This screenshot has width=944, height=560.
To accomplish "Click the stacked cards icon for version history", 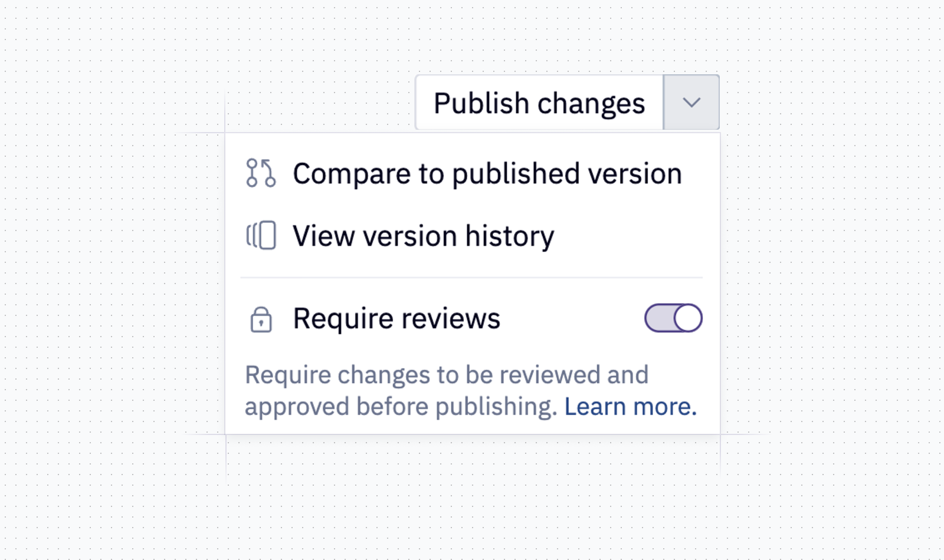I will coord(261,235).
